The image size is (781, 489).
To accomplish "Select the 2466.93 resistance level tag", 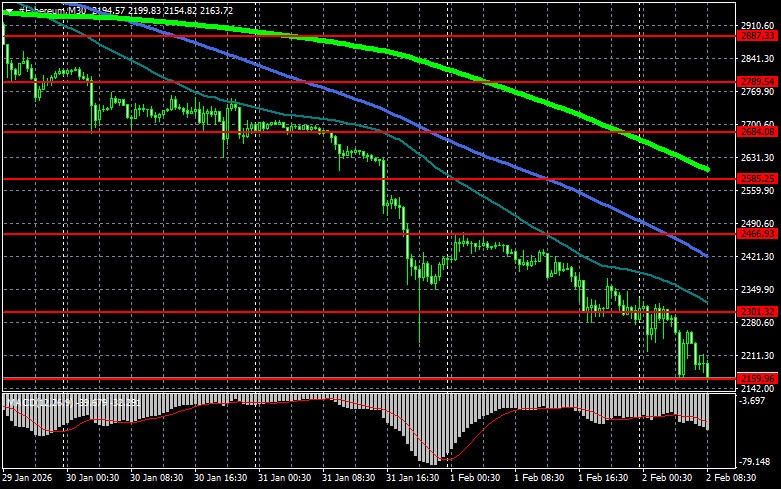I will (x=757, y=234).
